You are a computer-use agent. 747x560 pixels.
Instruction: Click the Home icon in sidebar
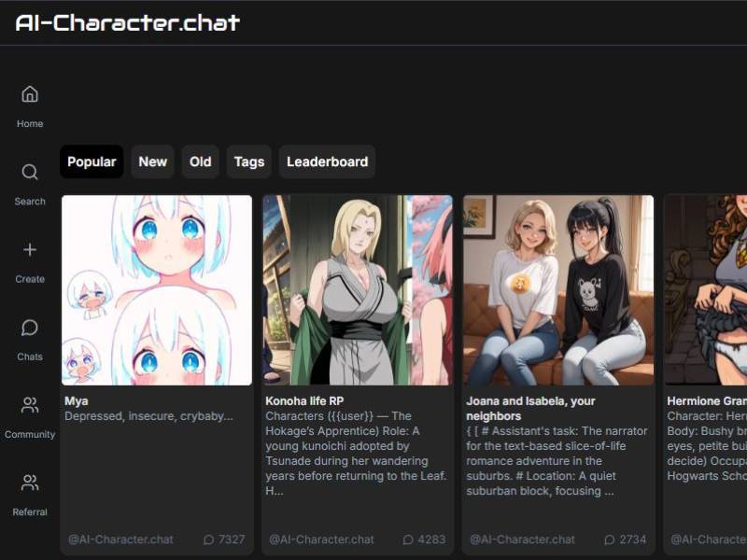pos(30,94)
